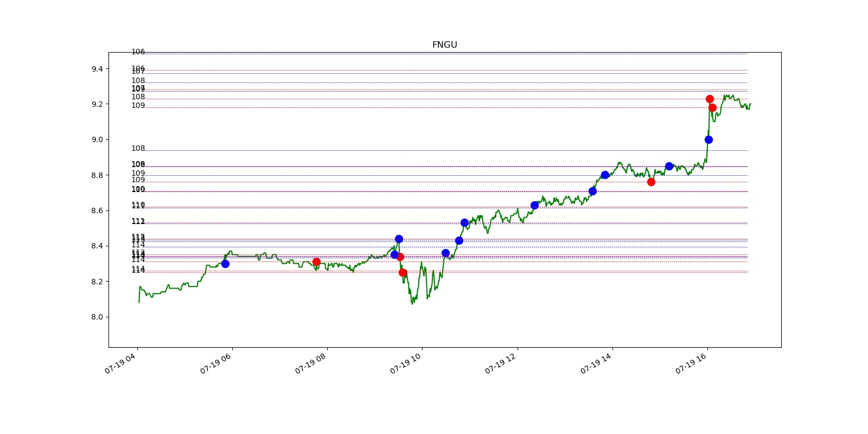Select the 07-19 06 x-axis label
The width and height of the screenshot is (868, 434).
[215, 363]
